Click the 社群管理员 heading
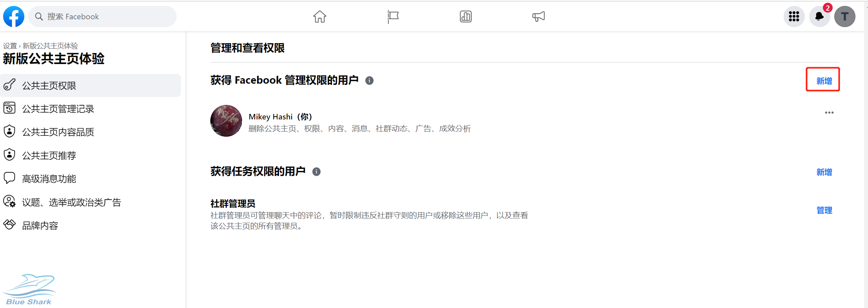The image size is (868, 308). point(233,203)
